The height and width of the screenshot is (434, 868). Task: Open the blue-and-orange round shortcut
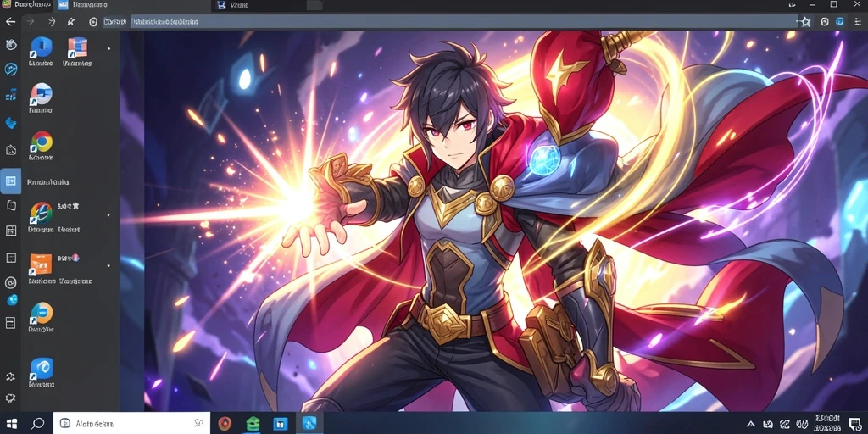tap(41, 314)
